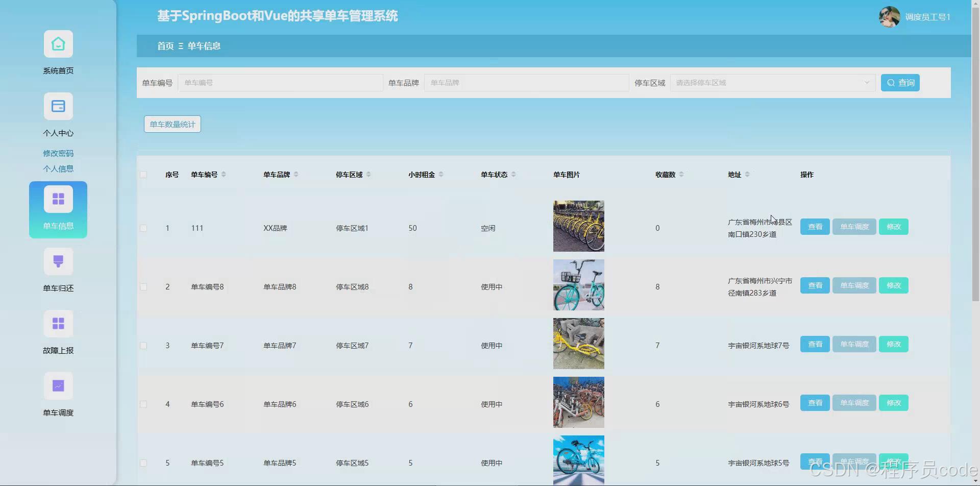Select the 单车信息 bike info icon
The image size is (980, 486).
click(58, 198)
